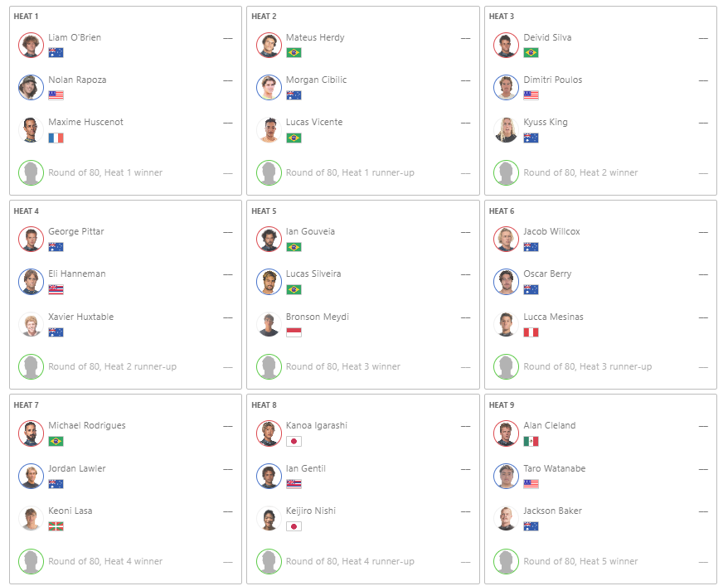Click the French flag under Maxime Huscenot
728x586 pixels.
(56, 138)
